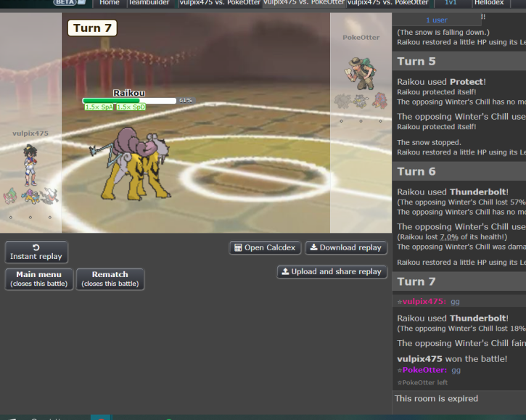The height and width of the screenshot is (420, 526).
Task: Click the 61% HP value
Action: tap(186, 100)
